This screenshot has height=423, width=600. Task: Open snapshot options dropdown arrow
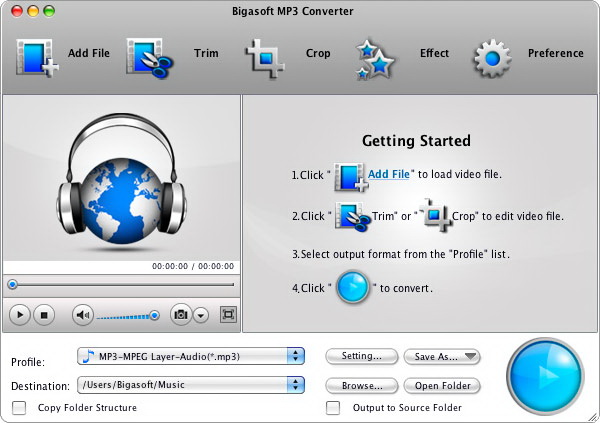point(201,315)
